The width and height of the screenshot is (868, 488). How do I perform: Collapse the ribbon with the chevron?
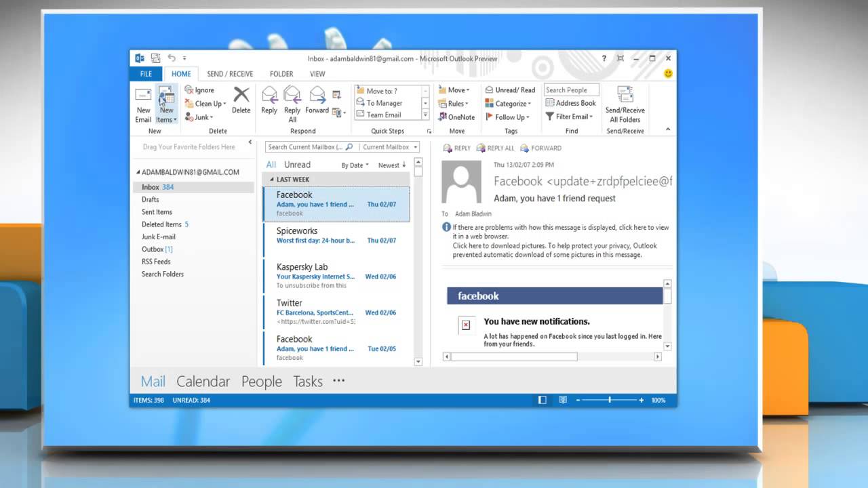point(668,129)
